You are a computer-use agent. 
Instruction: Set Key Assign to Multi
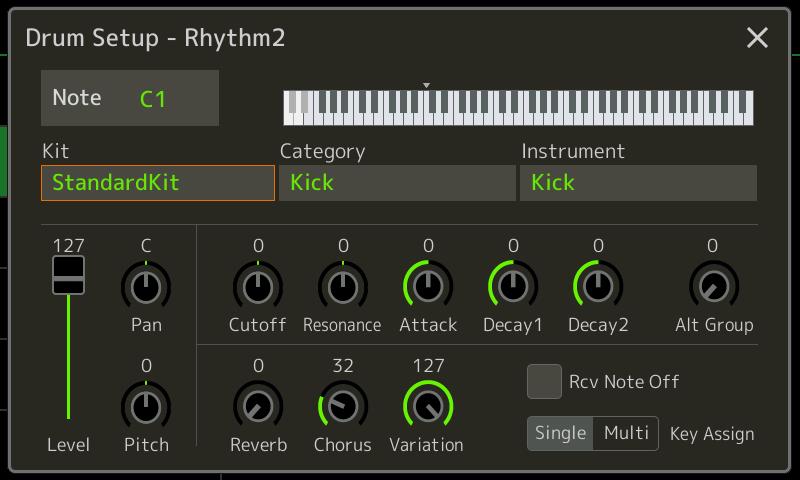[626, 434]
